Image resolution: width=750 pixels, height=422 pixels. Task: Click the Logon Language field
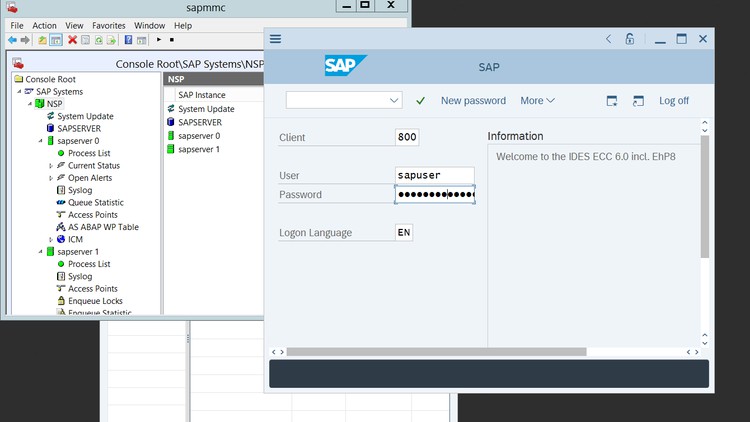[x=404, y=233]
